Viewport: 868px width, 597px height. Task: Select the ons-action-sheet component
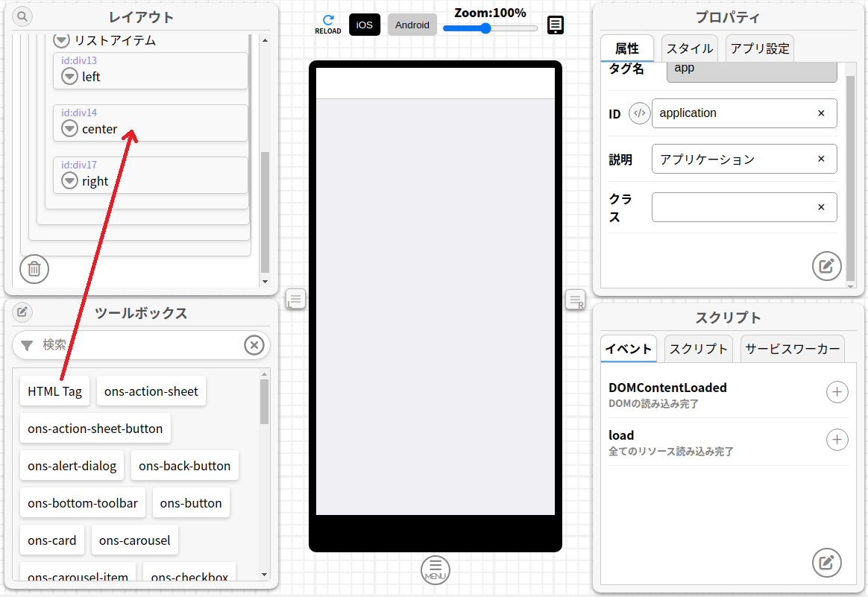[151, 391]
